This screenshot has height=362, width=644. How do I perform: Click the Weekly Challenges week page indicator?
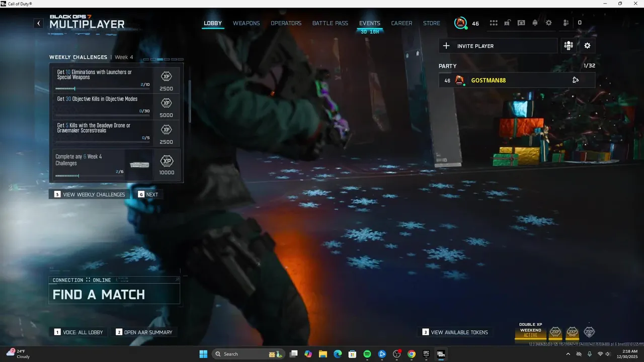click(x=164, y=59)
